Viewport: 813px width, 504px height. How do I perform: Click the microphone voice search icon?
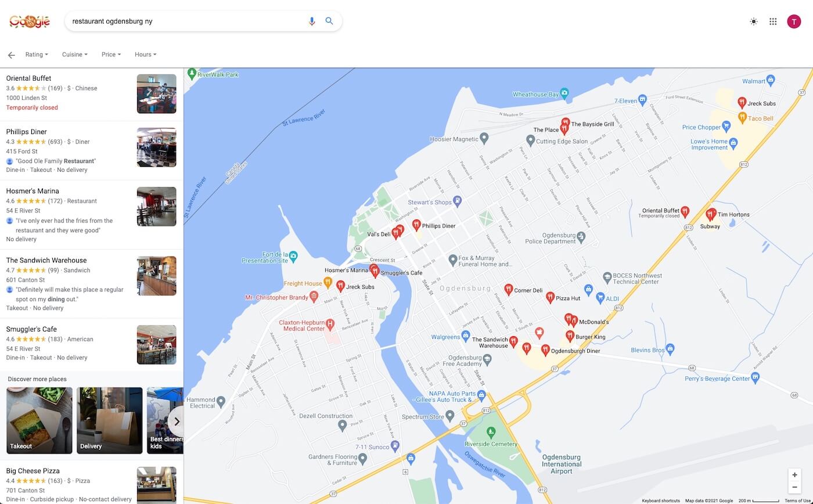tap(312, 21)
